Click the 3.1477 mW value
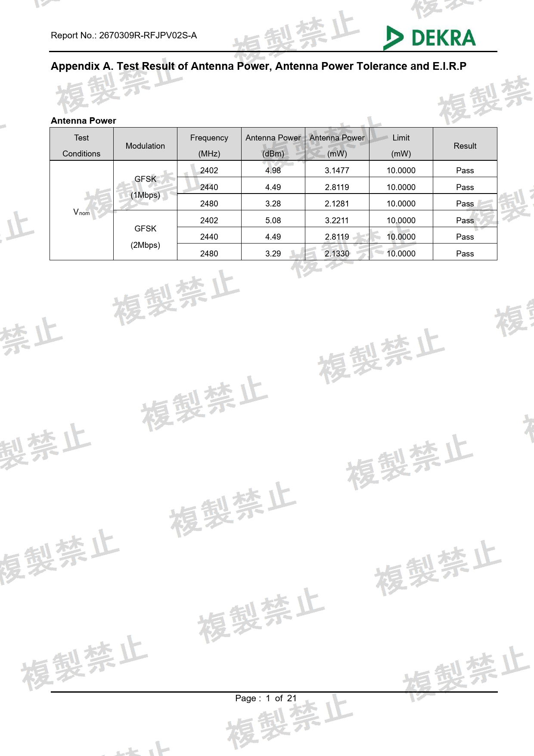The width and height of the screenshot is (534, 756). [337, 170]
